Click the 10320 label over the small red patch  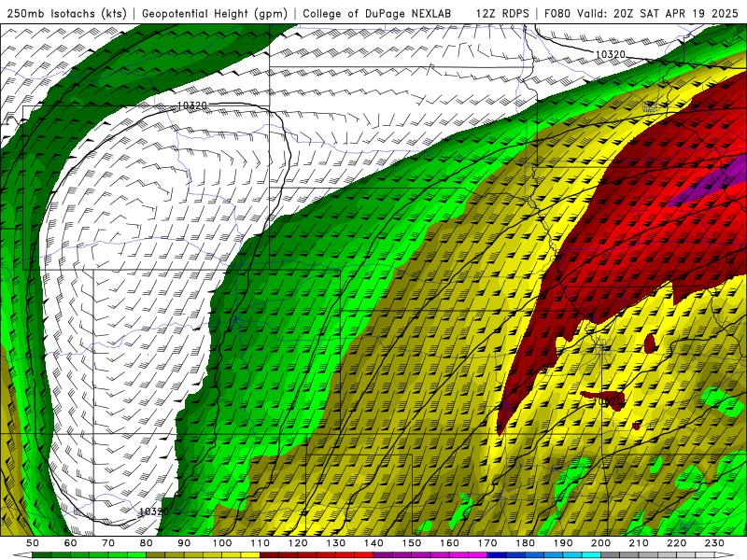[x=610, y=401]
